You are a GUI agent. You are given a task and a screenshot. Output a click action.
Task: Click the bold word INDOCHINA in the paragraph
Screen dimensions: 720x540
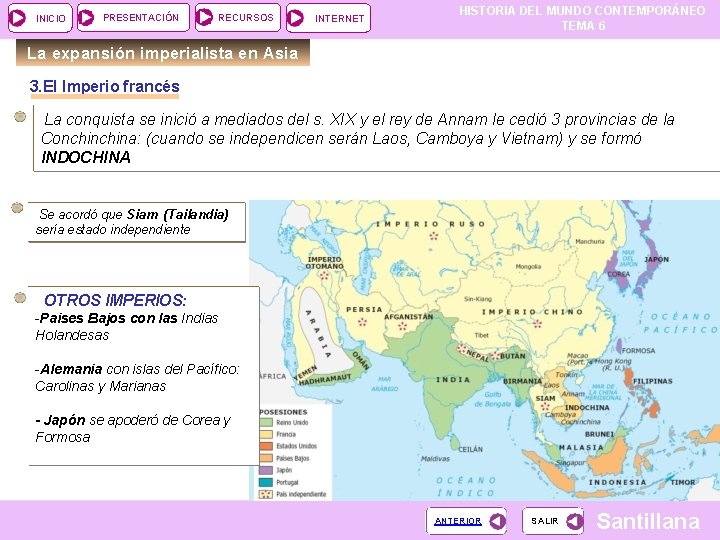(86, 158)
